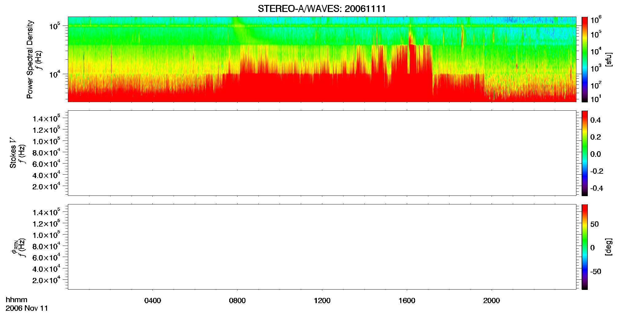This screenshot has height=332, width=644.
Task: Click the 'Power Spectral Density' y-axis label
Action: (x=30, y=59)
